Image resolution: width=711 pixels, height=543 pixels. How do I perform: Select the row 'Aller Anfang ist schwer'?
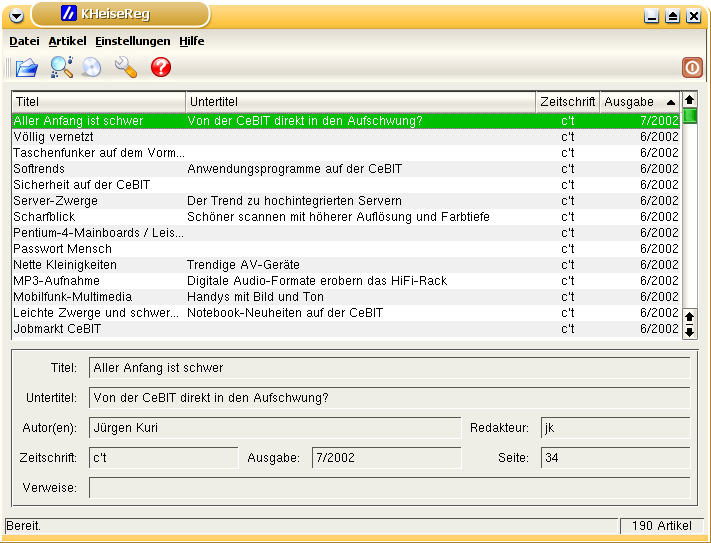coord(346,121)
